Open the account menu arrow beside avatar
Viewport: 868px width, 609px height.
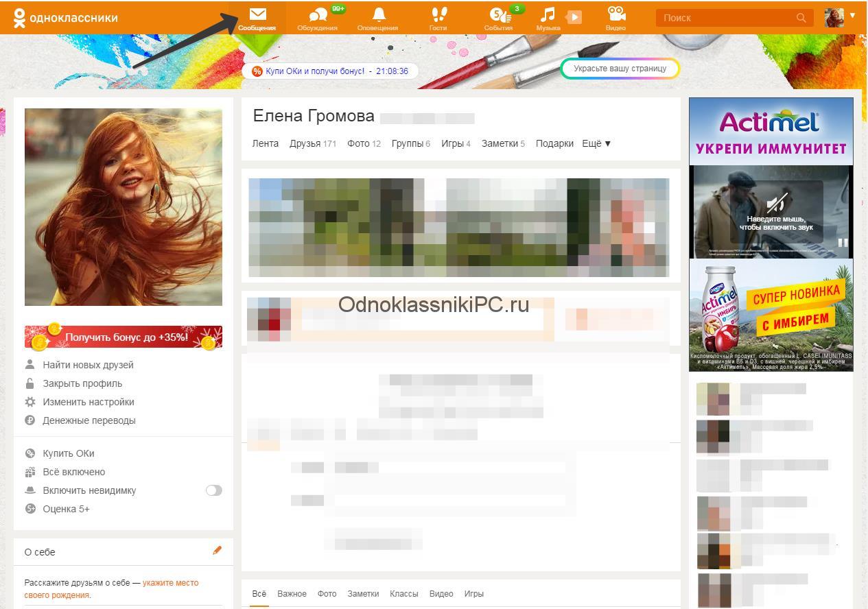(853, 16)
